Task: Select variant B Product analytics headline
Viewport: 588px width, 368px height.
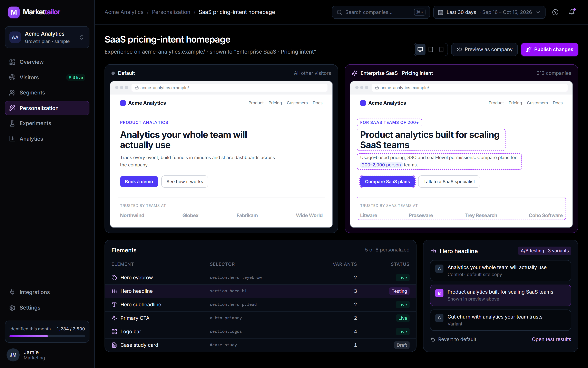Action: pos(500,295)
